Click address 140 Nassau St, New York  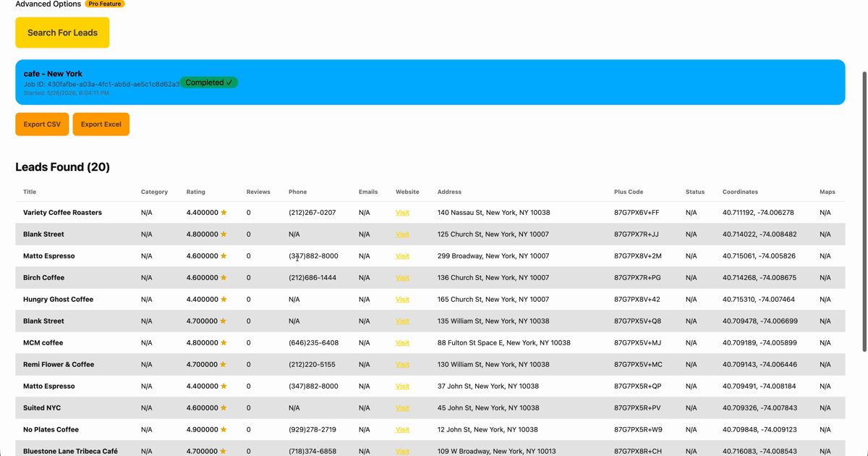493,213
